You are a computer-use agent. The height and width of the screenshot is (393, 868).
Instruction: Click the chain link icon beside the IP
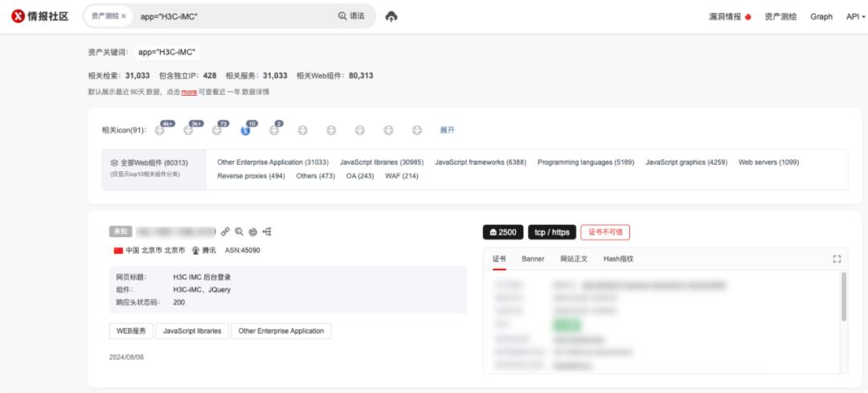pos(225,231)
